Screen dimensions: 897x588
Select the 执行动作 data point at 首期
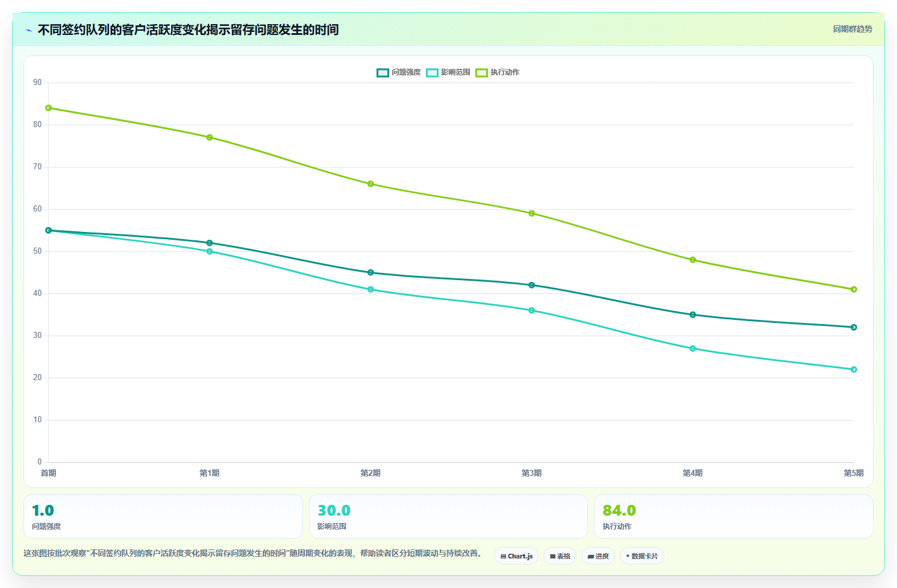(x=49, y=108)
